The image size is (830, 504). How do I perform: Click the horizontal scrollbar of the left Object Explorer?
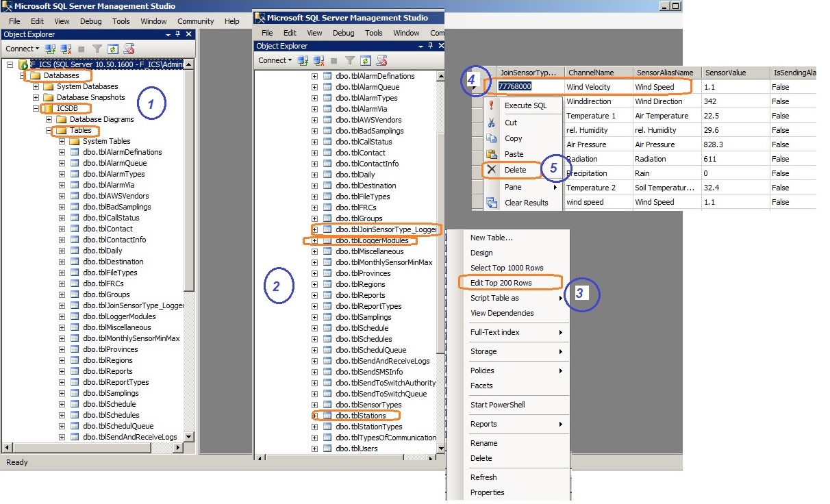(x=93, y=448)
